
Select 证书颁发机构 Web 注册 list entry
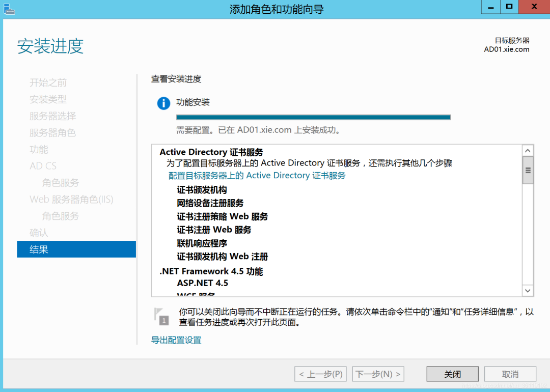(222, 257)
